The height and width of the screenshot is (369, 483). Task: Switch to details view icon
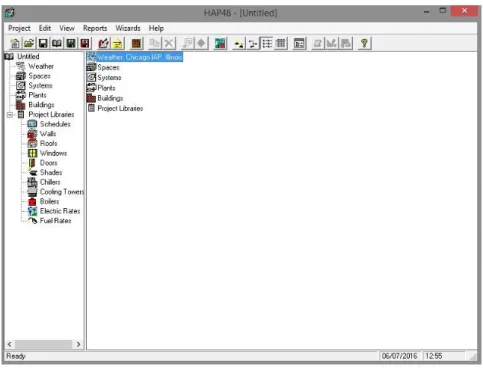(x=281, y=43)
